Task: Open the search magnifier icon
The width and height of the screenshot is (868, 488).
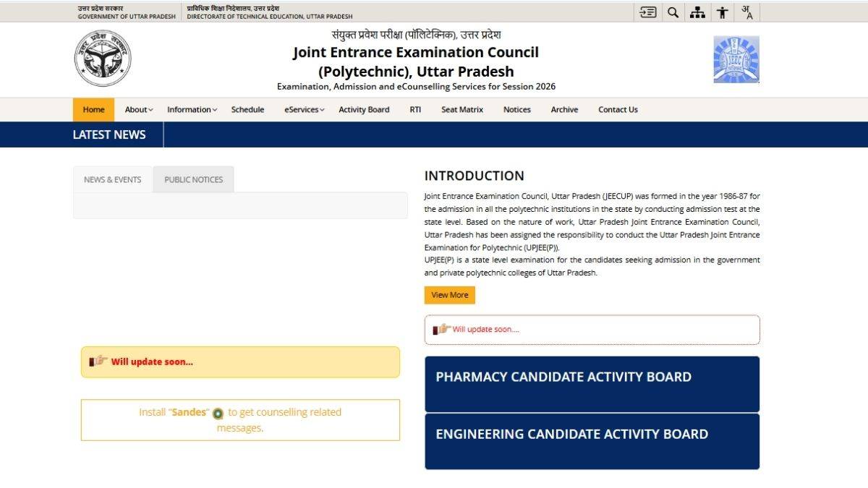Action: tap(673, 12)
